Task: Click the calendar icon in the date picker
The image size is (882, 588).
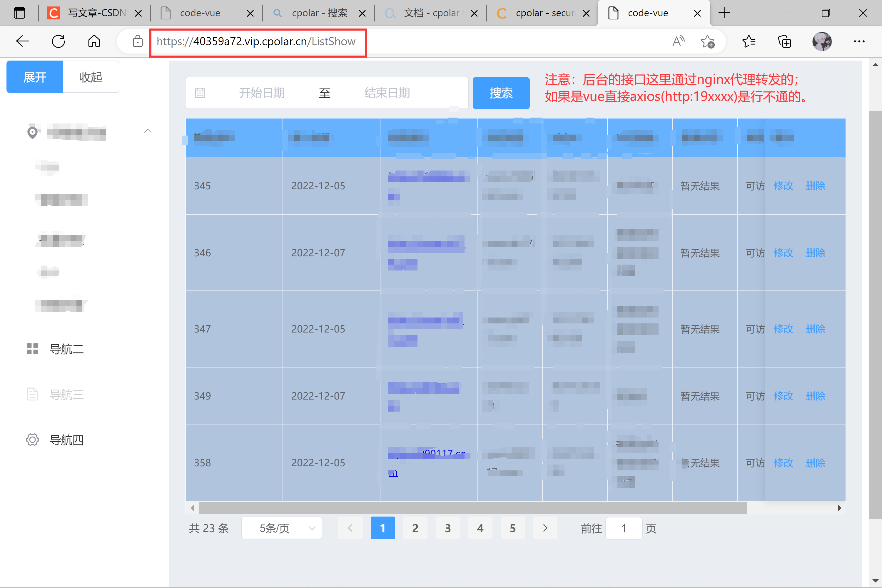Action: point(200,93)
